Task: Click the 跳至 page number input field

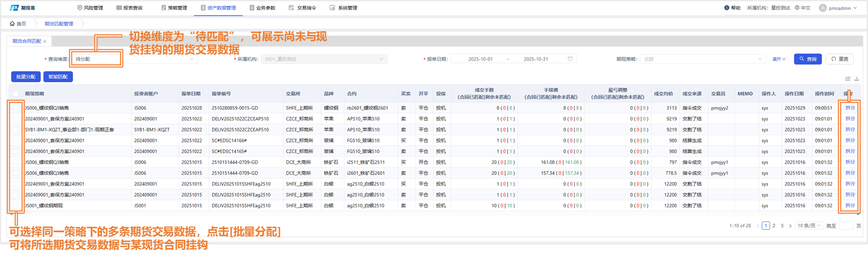Action: pos(845,226)
